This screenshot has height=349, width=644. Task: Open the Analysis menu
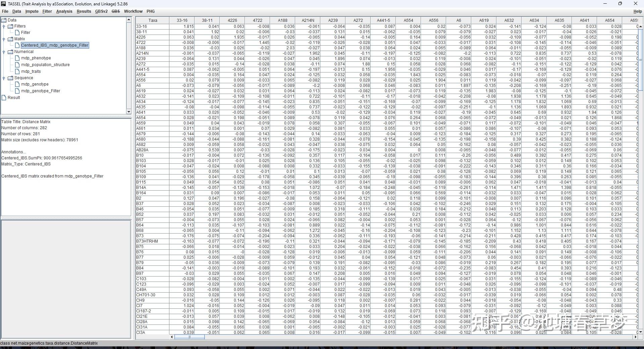[x=64, y=11]
